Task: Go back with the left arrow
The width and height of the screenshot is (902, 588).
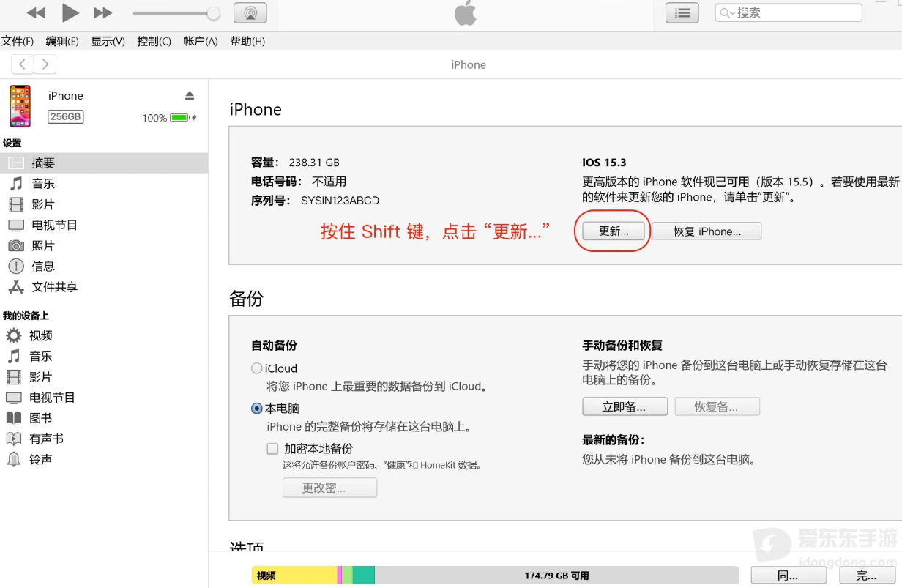Action: click(23, 64)
